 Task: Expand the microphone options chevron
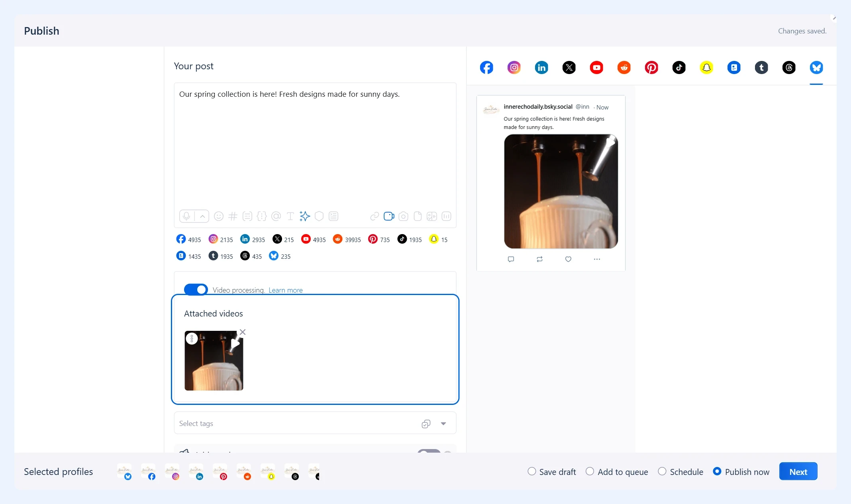[202, 216]
